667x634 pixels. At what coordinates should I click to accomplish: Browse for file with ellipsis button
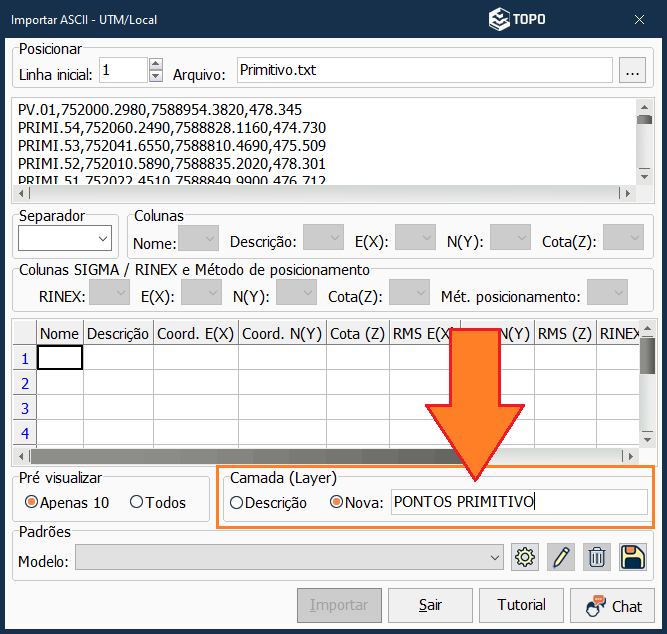(631, 71)
